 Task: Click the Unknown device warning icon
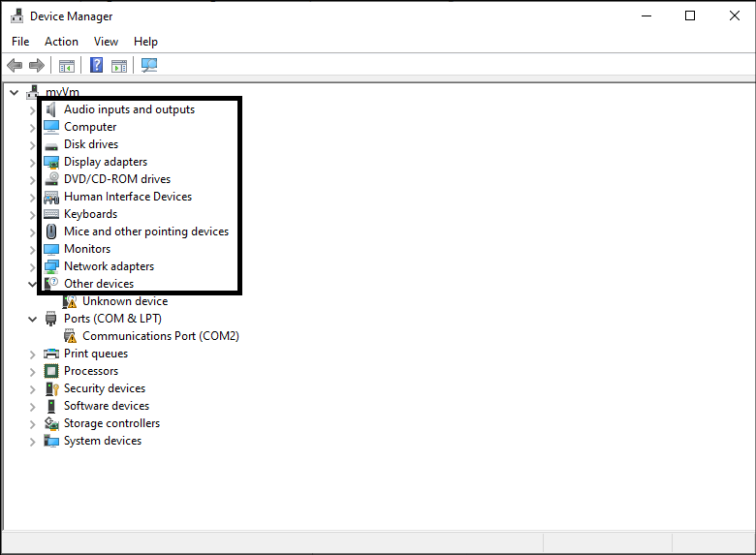[x=71, y=301]
